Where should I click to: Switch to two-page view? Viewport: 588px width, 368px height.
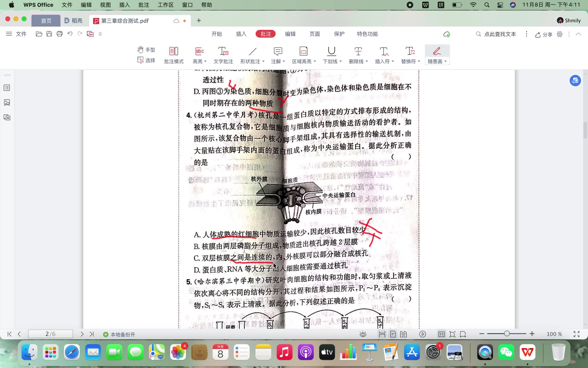point(403,334)
